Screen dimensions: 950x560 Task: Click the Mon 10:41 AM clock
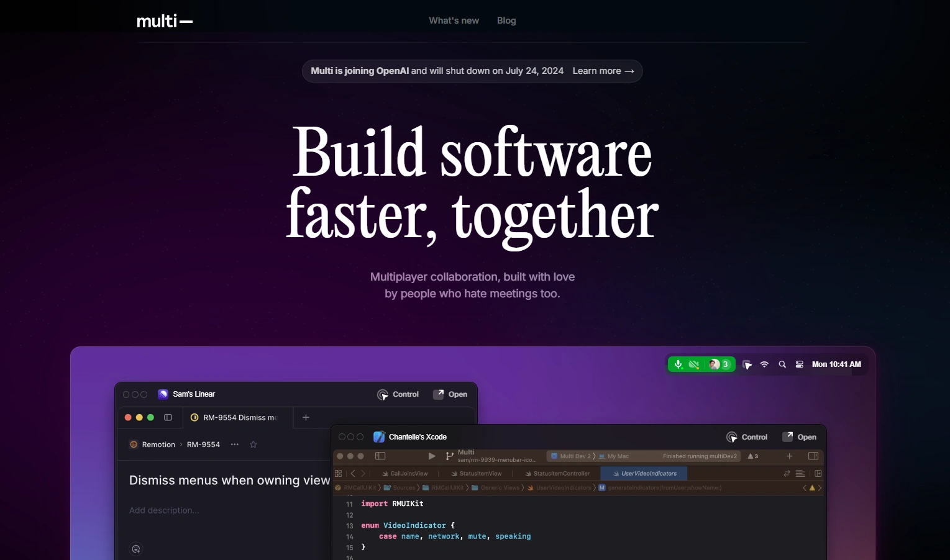pyautogui.click(x=836, y=364)
